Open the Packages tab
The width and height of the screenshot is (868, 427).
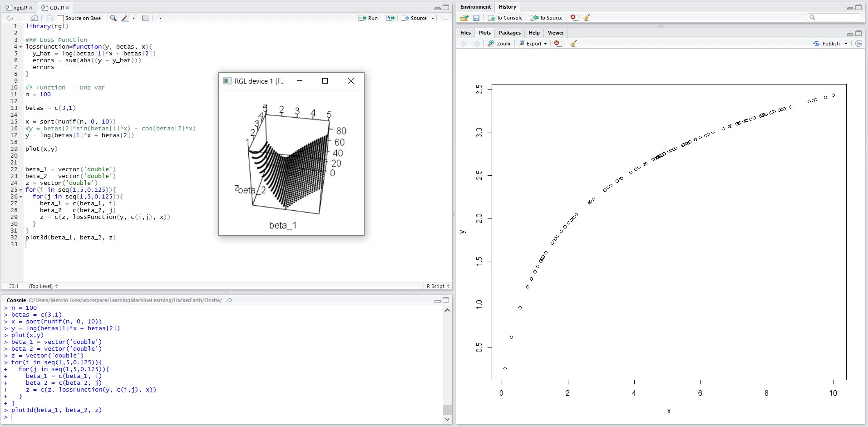[x=509, y=33]
